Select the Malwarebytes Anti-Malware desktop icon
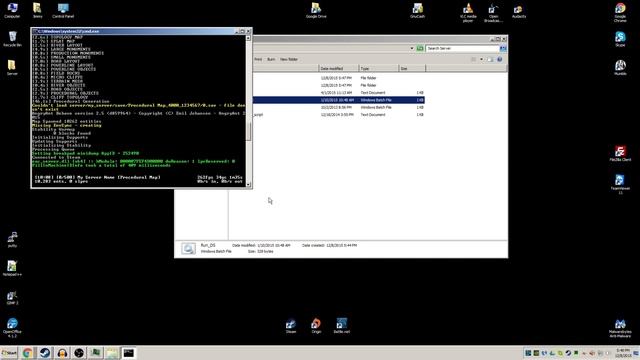Screen dimensions: 640x360 [x=620, y=328]
